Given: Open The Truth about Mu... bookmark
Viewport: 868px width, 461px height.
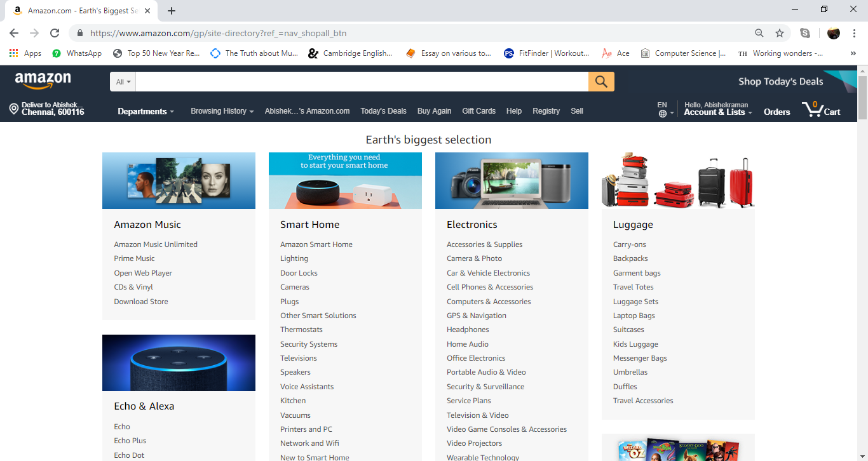Looking at the screenshot, I should point(254,53).
